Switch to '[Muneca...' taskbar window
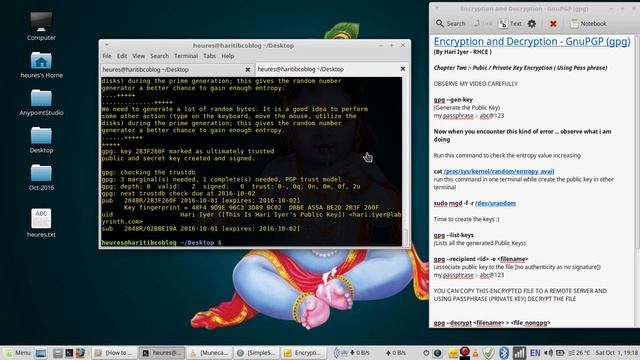The image size is (640, 360). tap(209, 353)
